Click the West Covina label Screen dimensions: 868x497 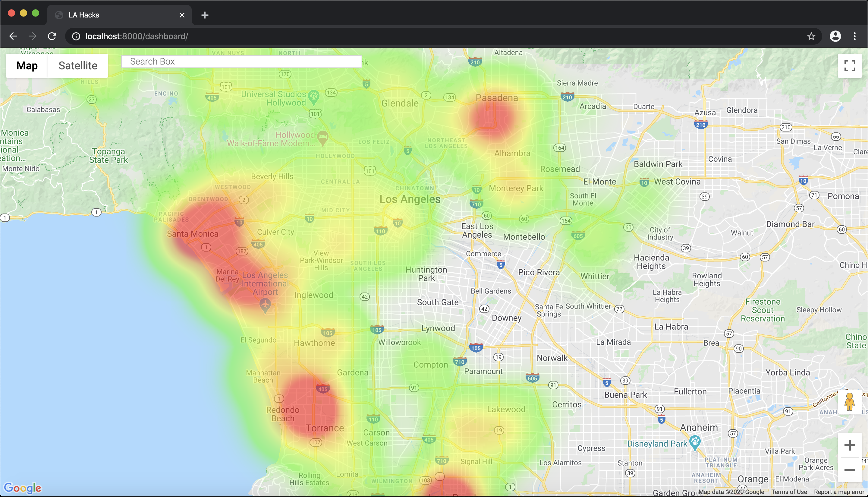pos(677,182)
